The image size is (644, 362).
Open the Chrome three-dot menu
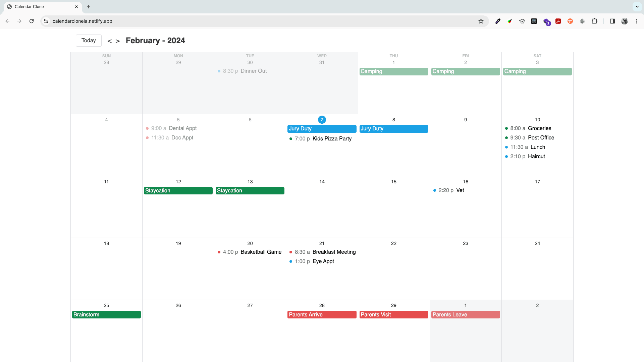637,21
